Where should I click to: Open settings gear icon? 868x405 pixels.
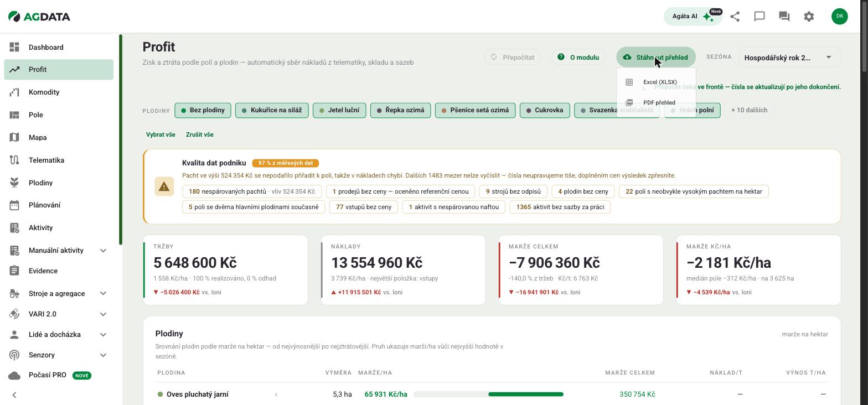(x=809, y=17)
